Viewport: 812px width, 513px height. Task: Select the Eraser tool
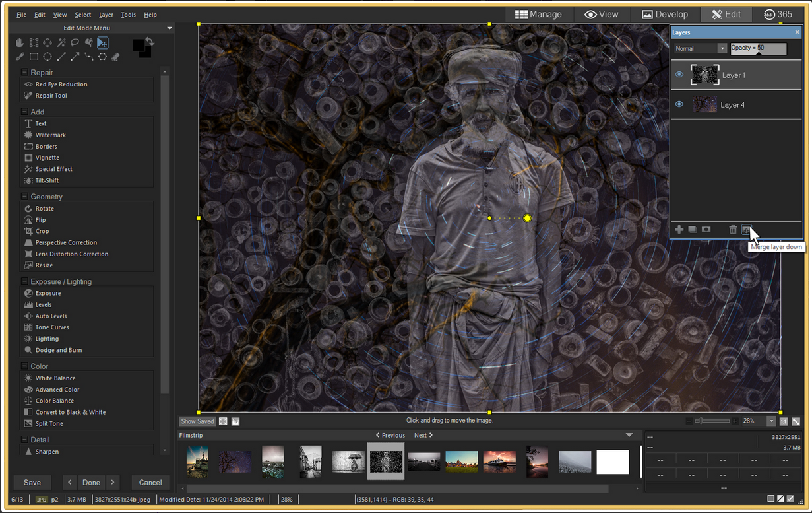116,57
